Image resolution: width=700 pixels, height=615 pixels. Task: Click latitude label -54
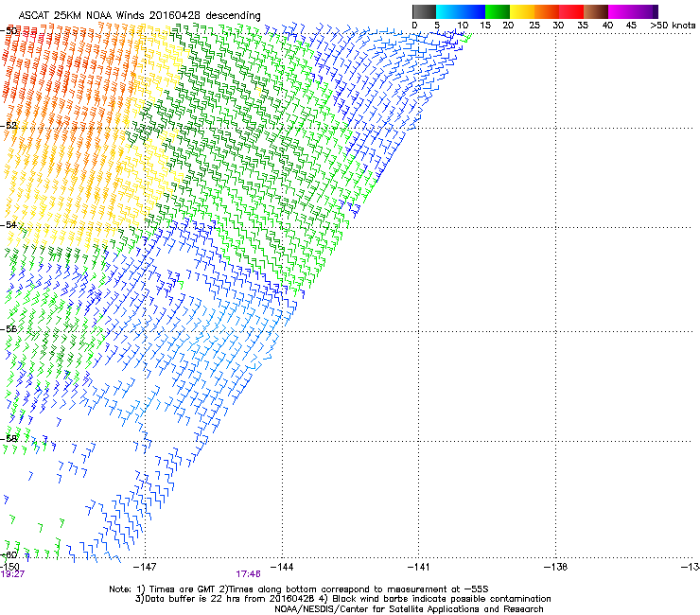click(9, 224)
